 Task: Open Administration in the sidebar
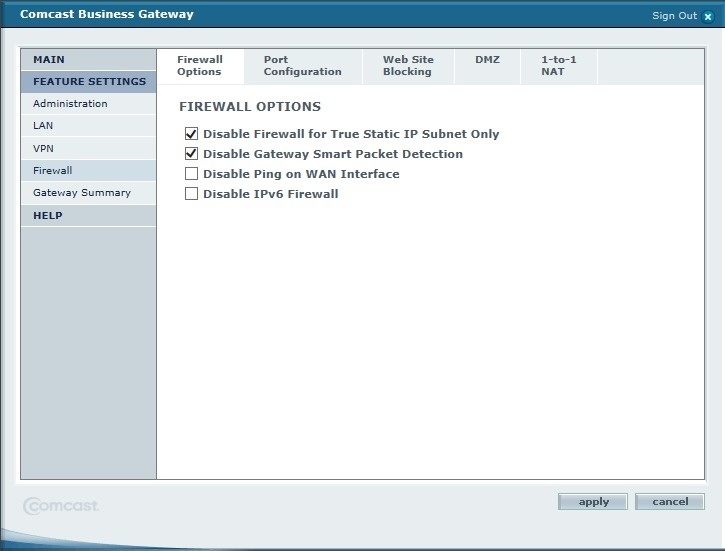click(88, 104)
